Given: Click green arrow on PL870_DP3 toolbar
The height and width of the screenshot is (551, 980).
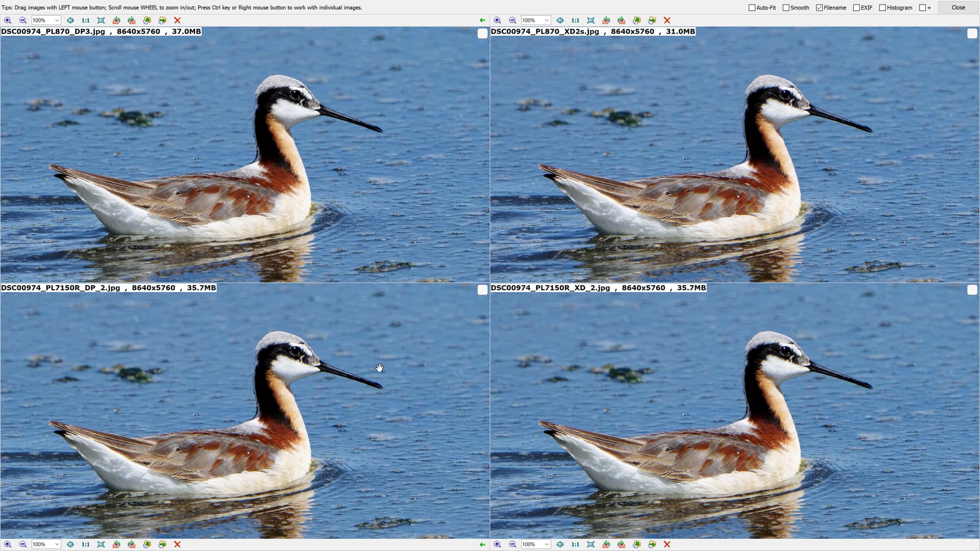Looking at the screenshot, I should [x=482, y=20].
